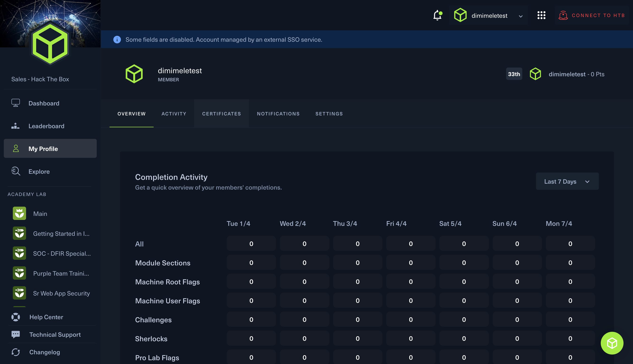Click the Technical Support chat icon

(x=15, y=335)
